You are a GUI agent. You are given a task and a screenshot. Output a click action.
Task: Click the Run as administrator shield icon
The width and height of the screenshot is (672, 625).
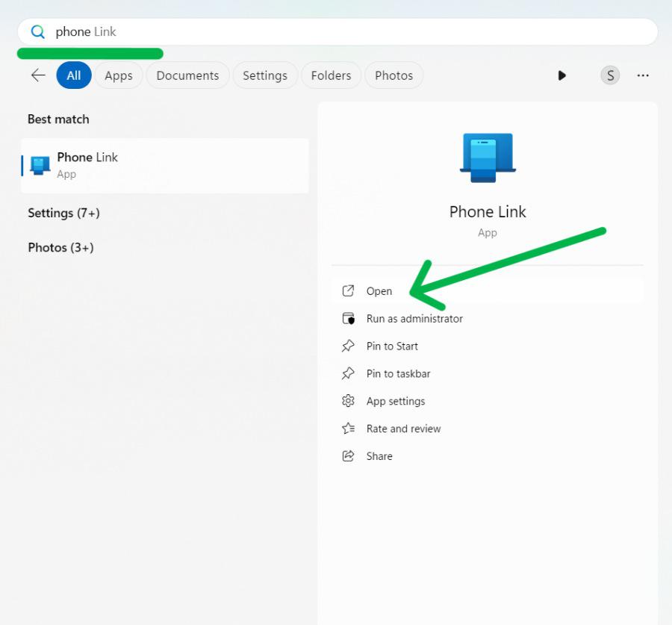tap(348, 318)
